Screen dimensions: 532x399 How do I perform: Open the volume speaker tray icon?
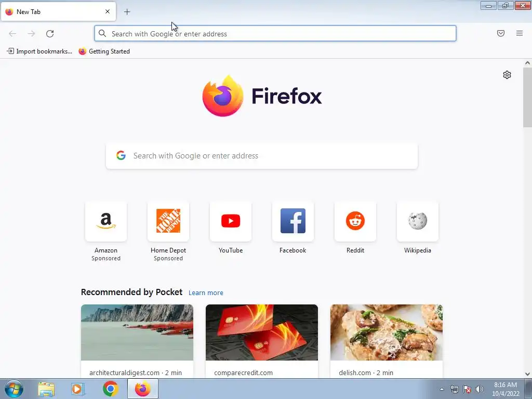point(480,389)
